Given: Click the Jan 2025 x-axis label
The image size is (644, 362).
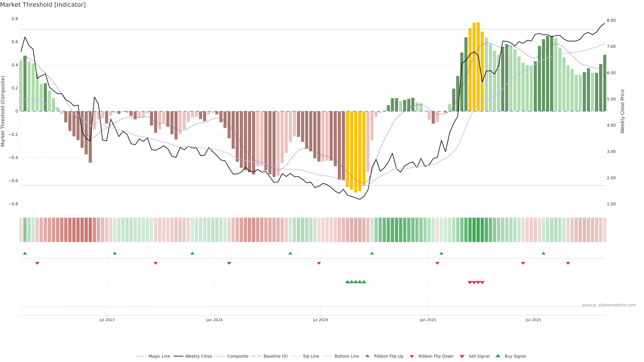Looking at the screenshot, I should (428, 320).
